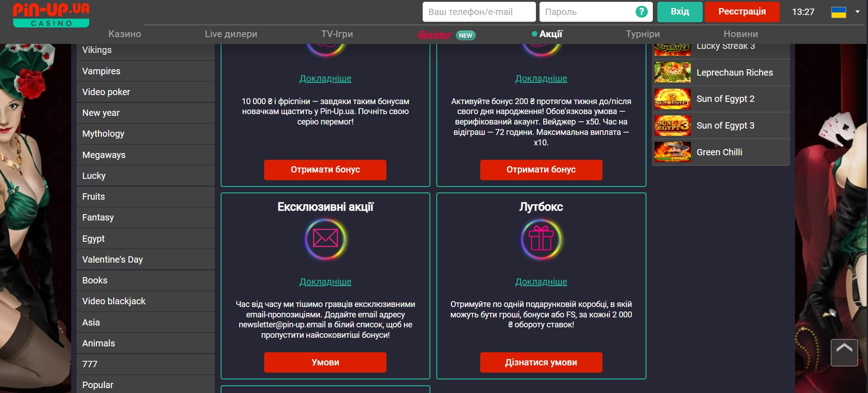868x393 pixels.
Task: Click the Реєстрація registration button
Action: click(x=742, y=12)
